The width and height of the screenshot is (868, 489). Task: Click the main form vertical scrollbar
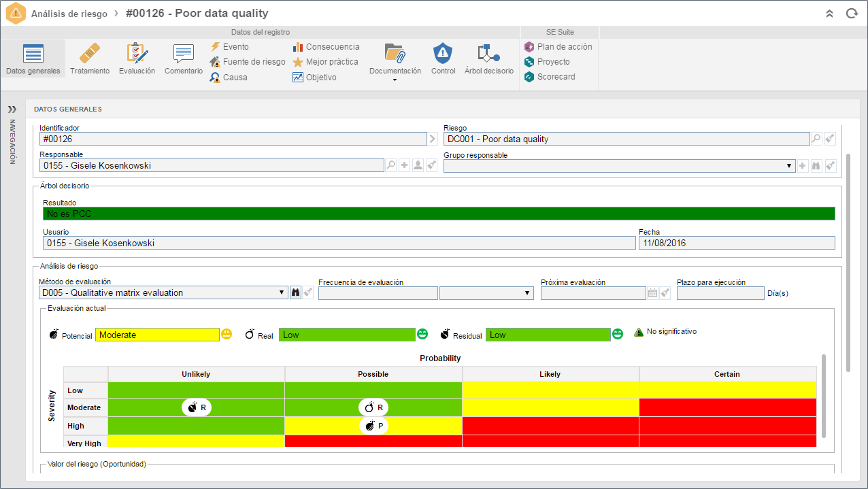(848, 263)
